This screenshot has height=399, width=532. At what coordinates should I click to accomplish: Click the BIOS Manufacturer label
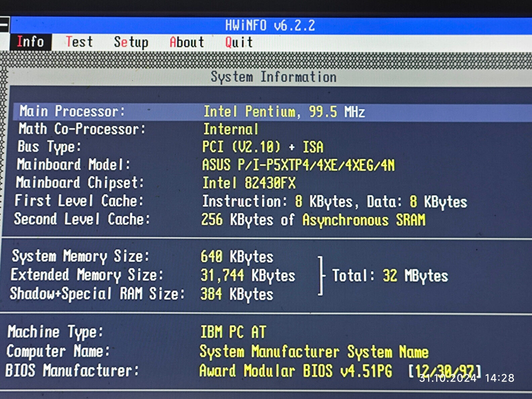(72, 370)
